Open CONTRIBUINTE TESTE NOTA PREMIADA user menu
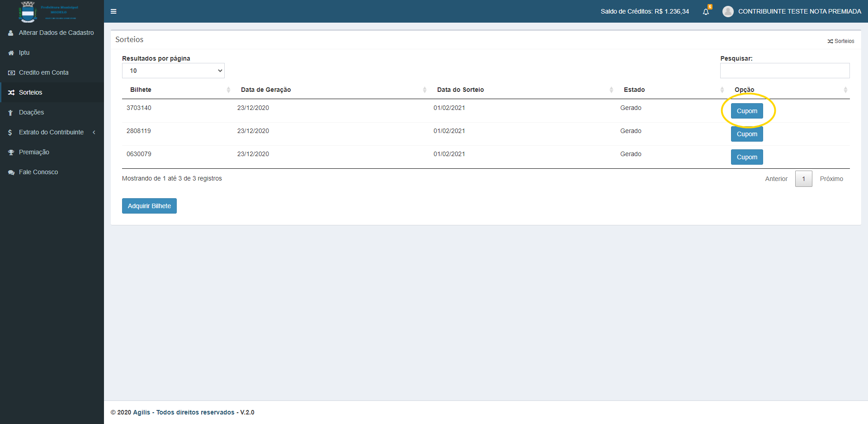Screen dimensions: 868x424 (799, 11)
